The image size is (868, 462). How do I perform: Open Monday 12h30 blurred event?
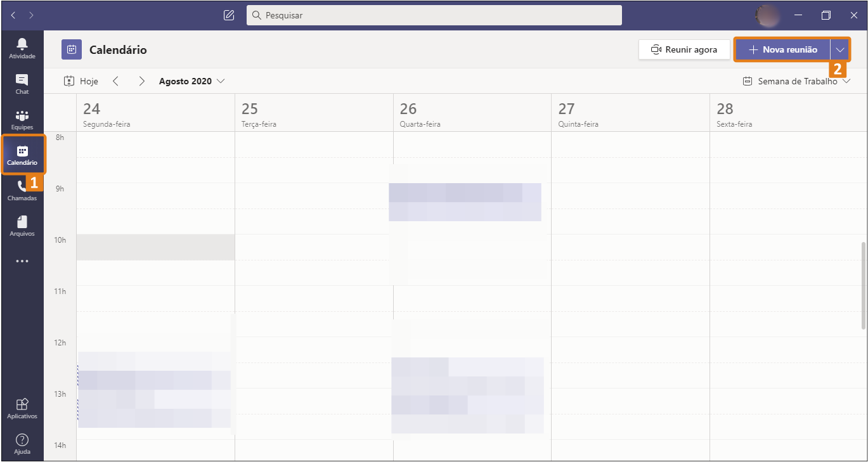click(154, 390)
